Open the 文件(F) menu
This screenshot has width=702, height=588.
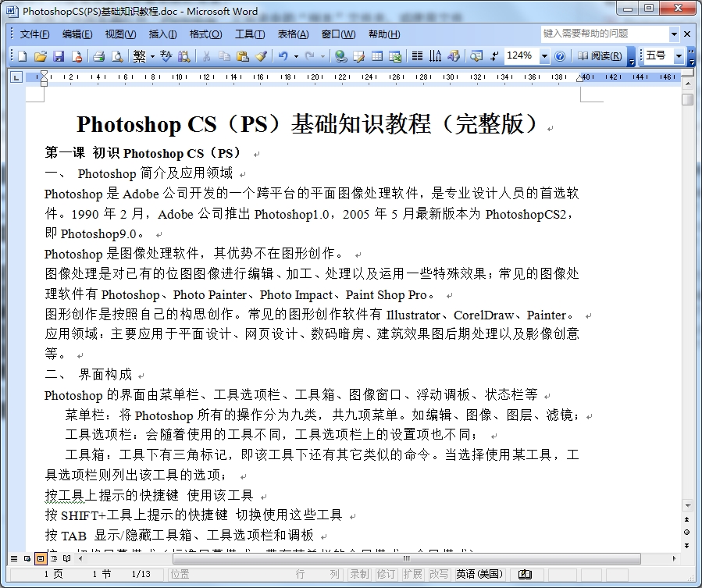tap(34, 34)
